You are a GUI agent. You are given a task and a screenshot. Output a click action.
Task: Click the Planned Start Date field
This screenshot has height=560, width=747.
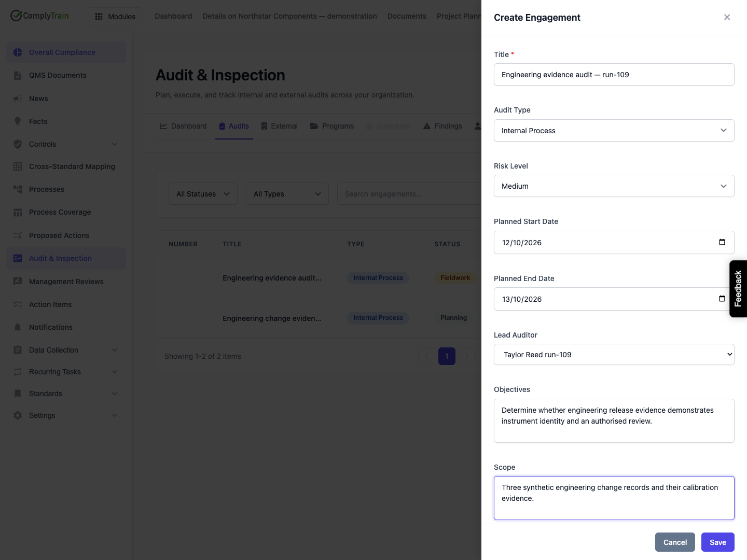tap(614, 242)
